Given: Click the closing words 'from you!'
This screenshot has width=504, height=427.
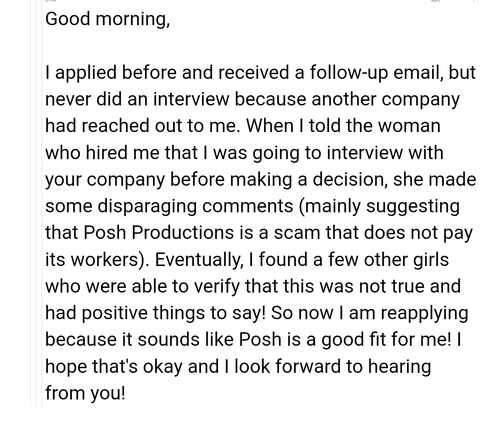Looking at the screenshot, I should coord(85,393).
